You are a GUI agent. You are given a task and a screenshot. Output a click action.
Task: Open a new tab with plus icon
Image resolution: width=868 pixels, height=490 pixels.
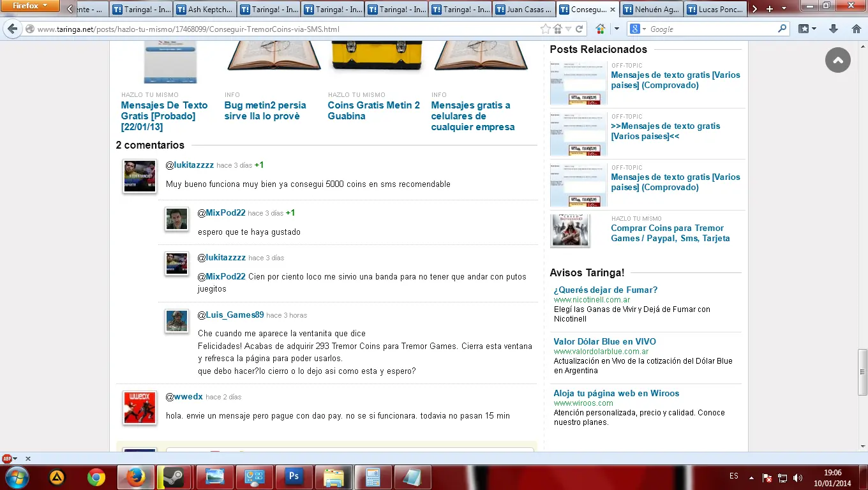[x=770, y=9]
